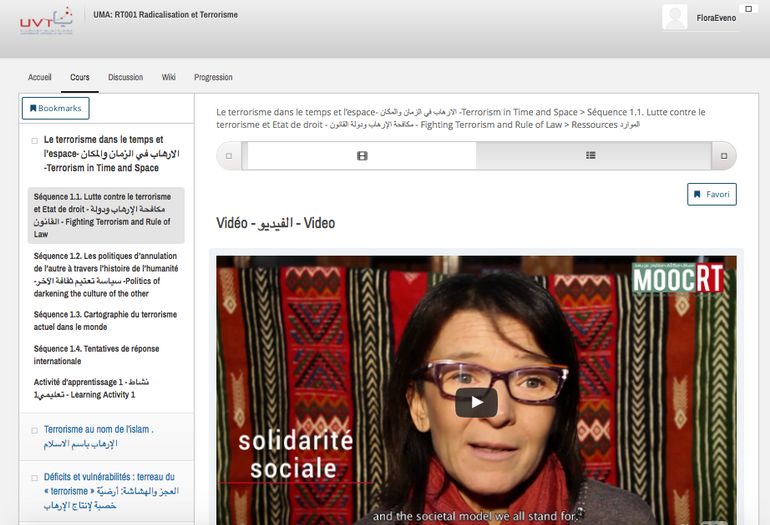Go to next unit in sequence bar

(x=723, y=156)
